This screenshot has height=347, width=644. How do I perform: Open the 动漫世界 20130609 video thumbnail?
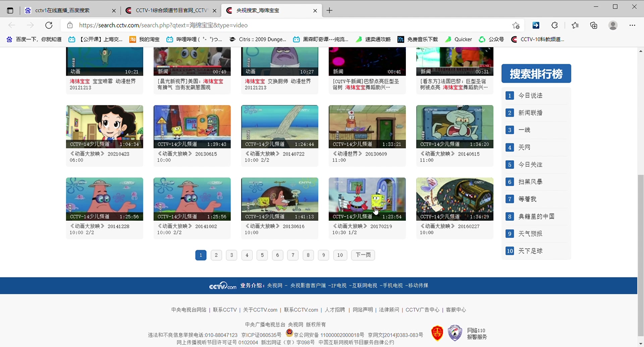[367, 127]
